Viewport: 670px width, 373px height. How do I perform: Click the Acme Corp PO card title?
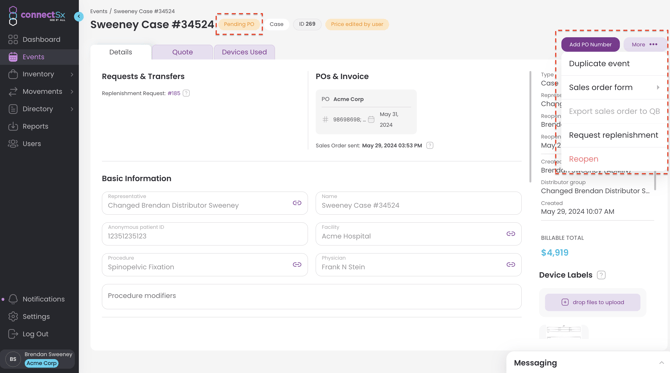click(x=348, y=99)
